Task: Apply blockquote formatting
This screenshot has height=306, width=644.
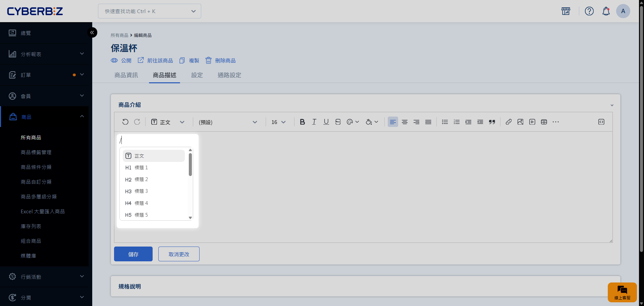Action: [492, 122]
